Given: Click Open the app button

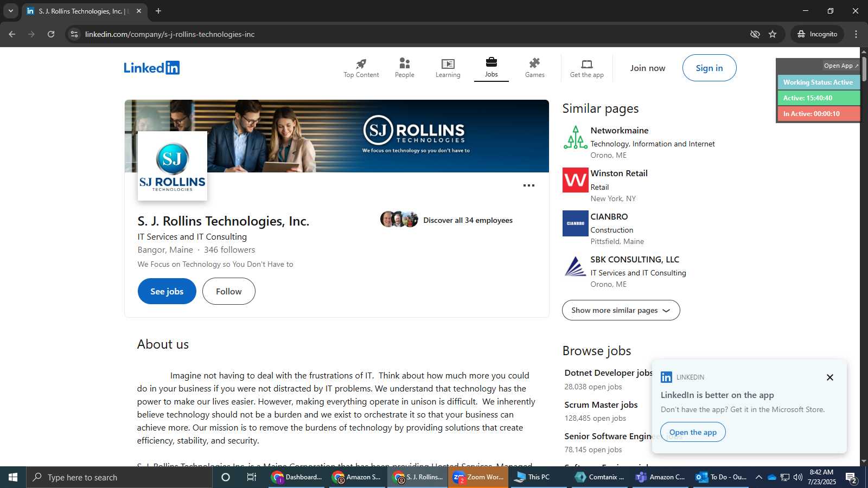Looking at the screenshot, I should (693, 432).
